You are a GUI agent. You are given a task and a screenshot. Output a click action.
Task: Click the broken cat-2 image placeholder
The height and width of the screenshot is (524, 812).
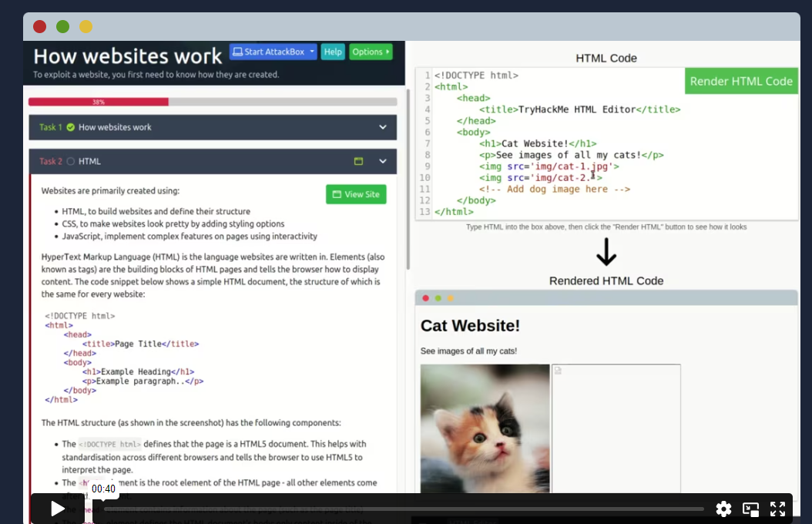(x=616, y=428)
